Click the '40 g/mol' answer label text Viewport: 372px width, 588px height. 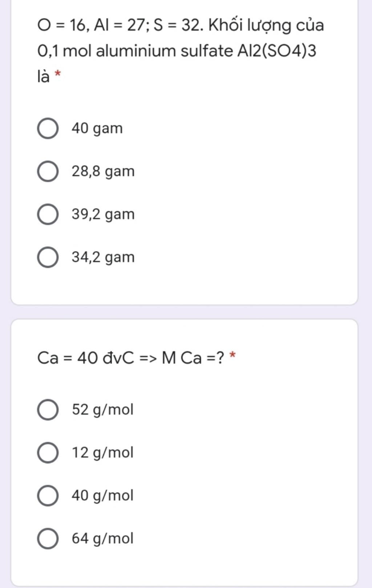pyautogui.click(x=103, y=496)
